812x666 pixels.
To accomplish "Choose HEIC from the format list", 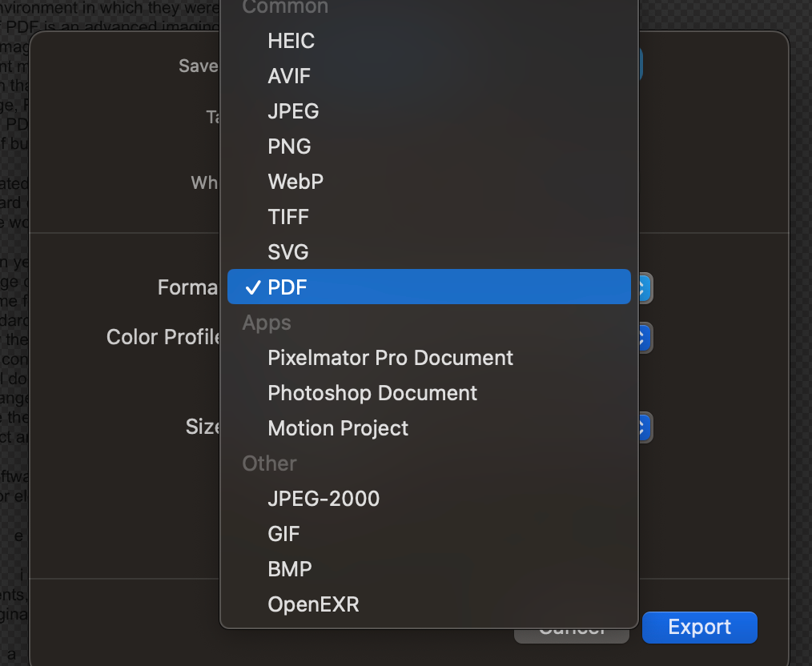I will click(428, 41).
